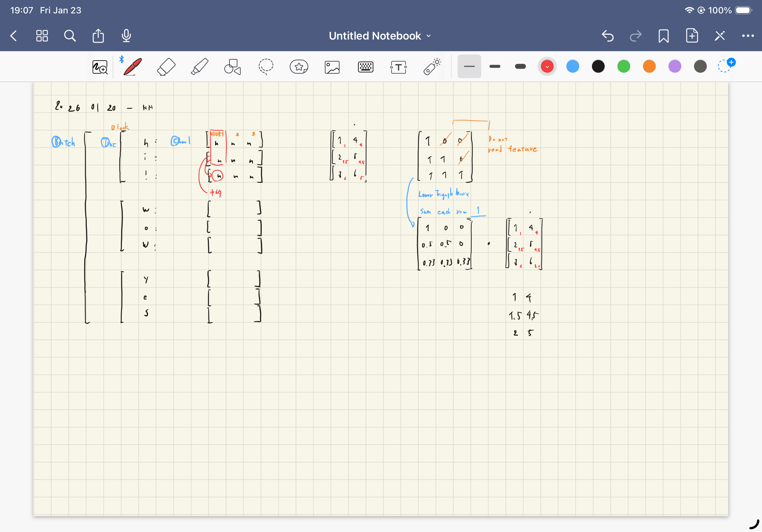Select the Eraser tool
Screen dimensions: 762x532
point(166,67)
